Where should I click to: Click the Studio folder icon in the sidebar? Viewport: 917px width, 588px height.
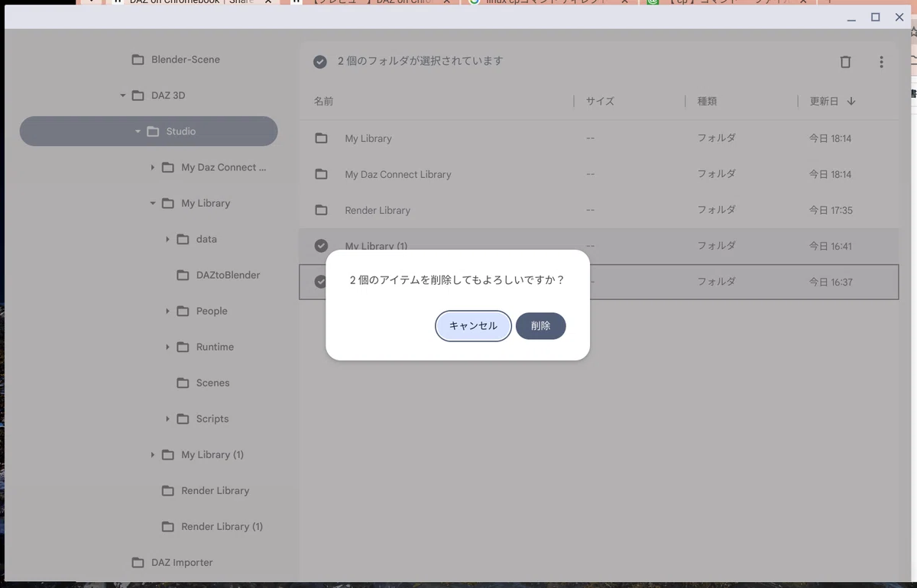153,131
